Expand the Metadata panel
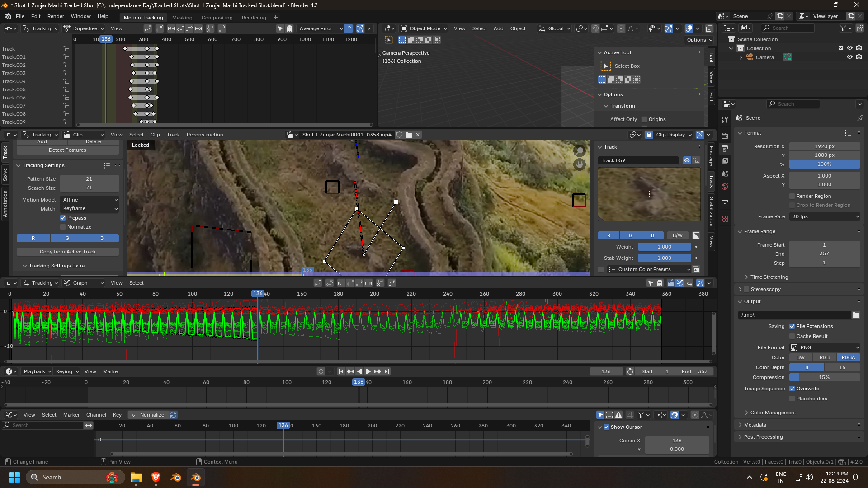The image size is (868, 488). (755, 425)
